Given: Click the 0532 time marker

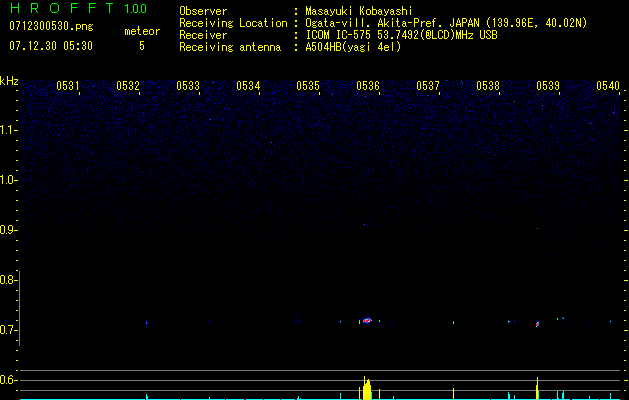Looking at the screenshot, I should click(128, 86).
